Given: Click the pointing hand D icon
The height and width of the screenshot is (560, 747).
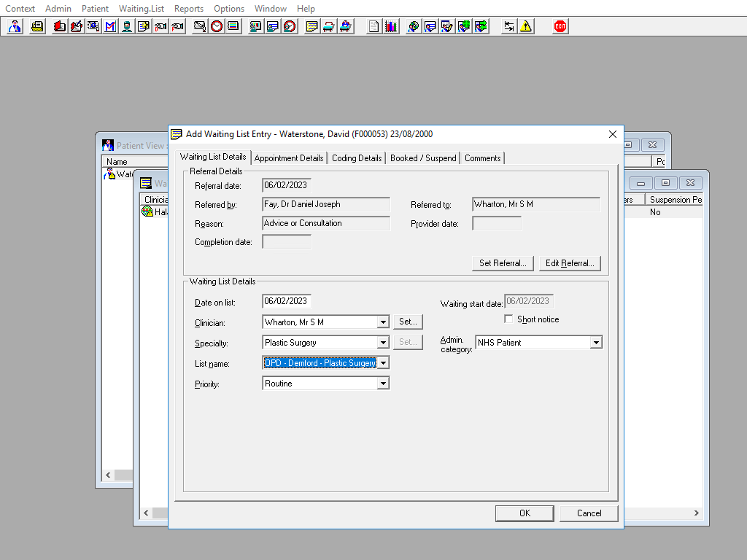Looking at the screenshot, I should 160,26.
